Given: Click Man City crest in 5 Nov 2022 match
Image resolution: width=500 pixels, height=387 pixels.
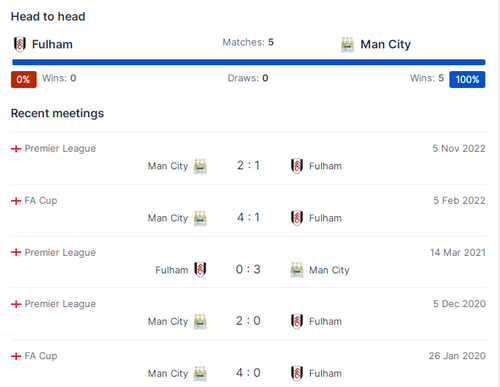Looking at the screenshot, I should click(200, 166).
